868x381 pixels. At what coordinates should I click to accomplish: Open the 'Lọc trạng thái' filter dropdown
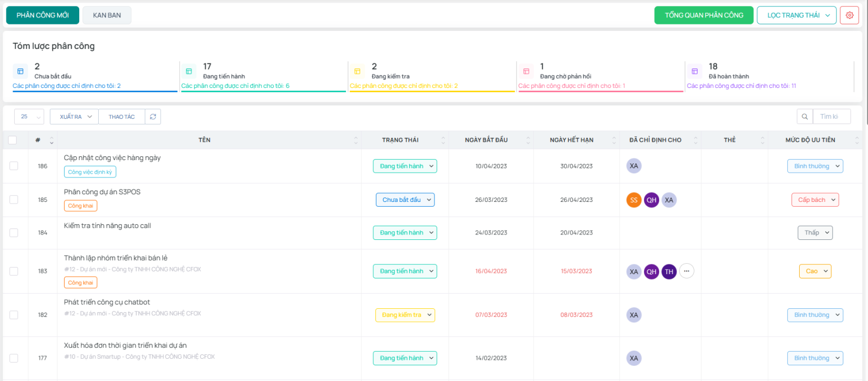click(796, 15)
